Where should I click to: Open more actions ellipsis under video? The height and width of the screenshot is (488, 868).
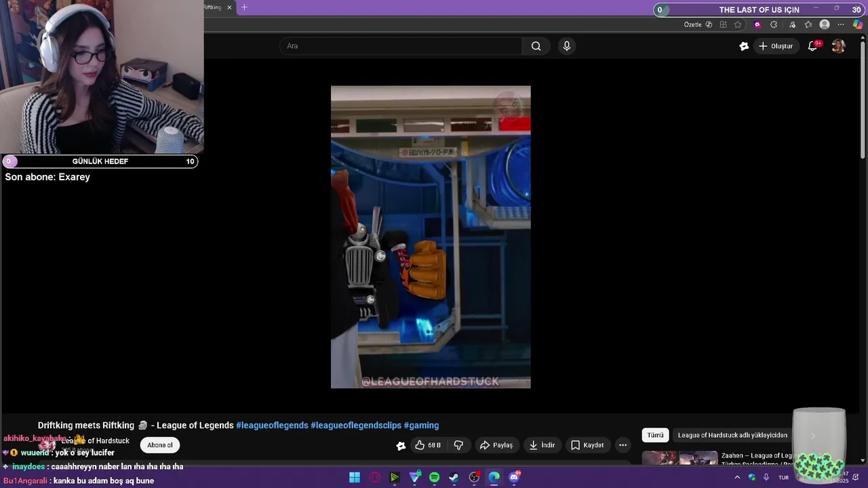click(623, 445)
